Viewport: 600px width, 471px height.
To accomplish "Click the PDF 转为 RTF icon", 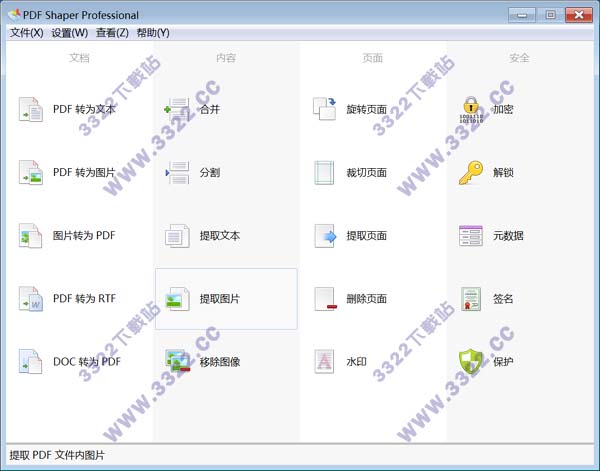I will click(31, 299).
